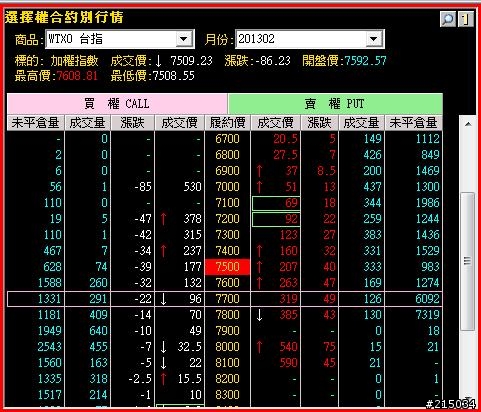The image size is (481, 412).
Task: Click the yellow numbered page icon
Action: (465, 20)
